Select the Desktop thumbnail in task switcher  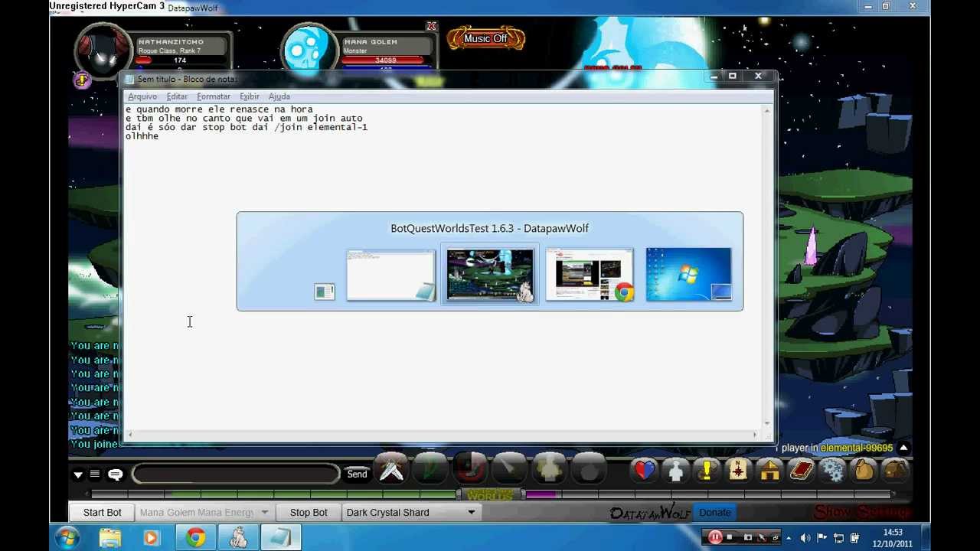pyautogui.click(x=688, y=275)
